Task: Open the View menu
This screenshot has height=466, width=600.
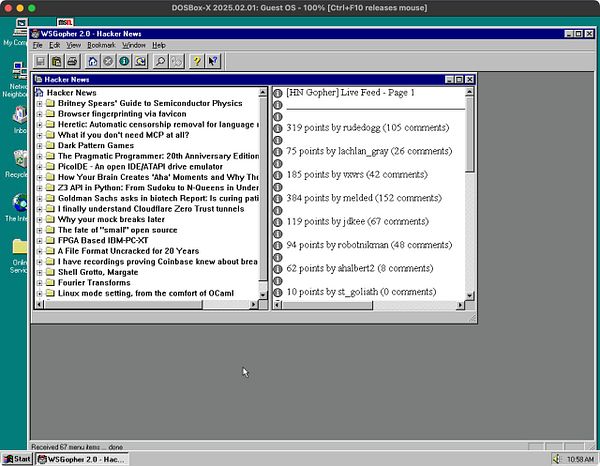Action: [x=73, y=45]
